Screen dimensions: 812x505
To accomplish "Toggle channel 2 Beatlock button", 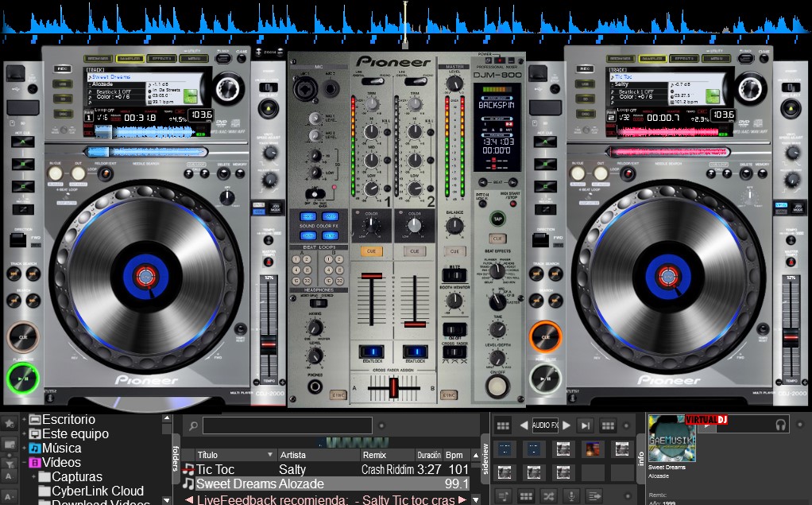I will (415, 352).
